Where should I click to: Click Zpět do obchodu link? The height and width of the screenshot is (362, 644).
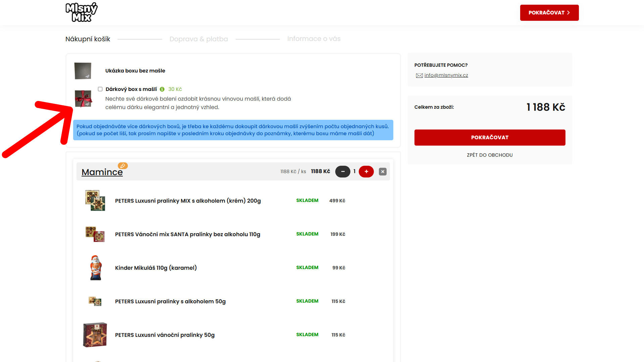490,155
